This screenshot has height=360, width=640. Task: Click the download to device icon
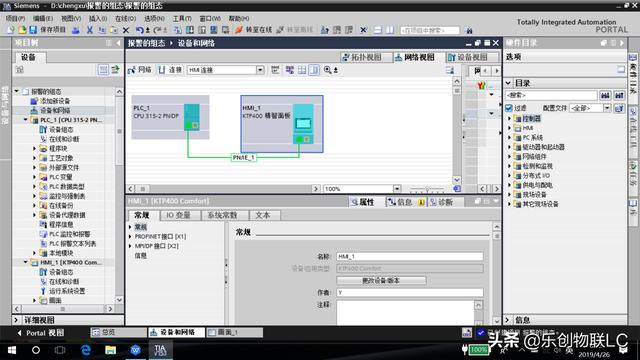click(x=190, y=30)
